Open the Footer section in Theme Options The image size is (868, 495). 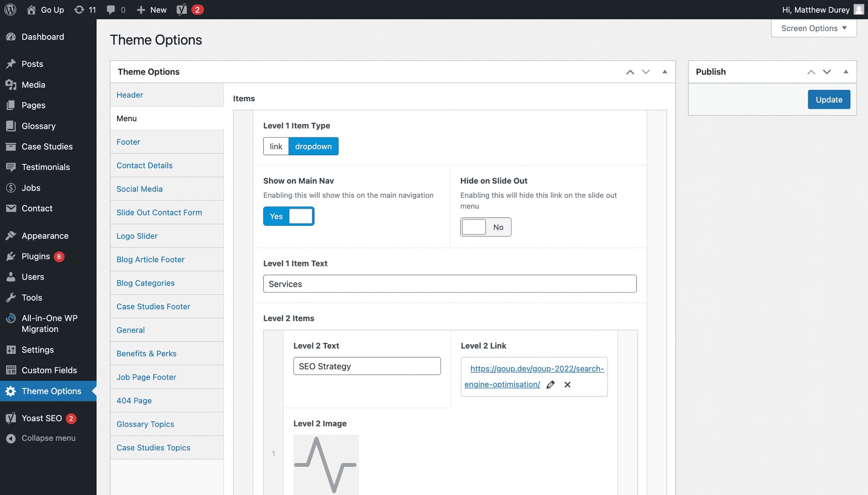tap(128, 141)
